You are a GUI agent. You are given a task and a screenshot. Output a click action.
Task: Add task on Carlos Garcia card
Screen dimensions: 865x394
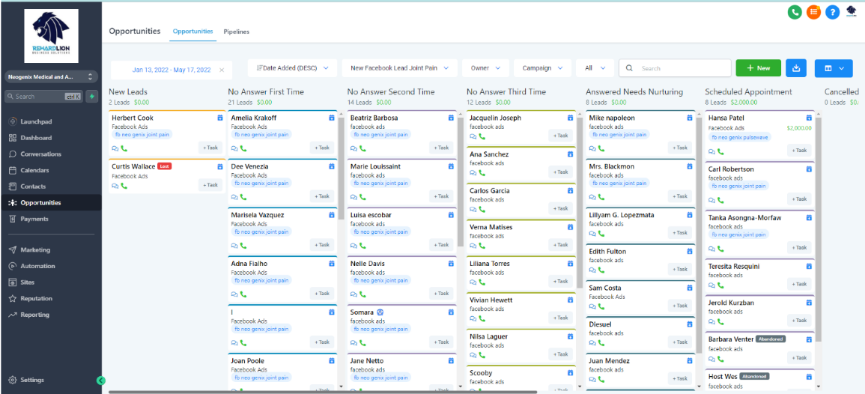click(560, 209)
